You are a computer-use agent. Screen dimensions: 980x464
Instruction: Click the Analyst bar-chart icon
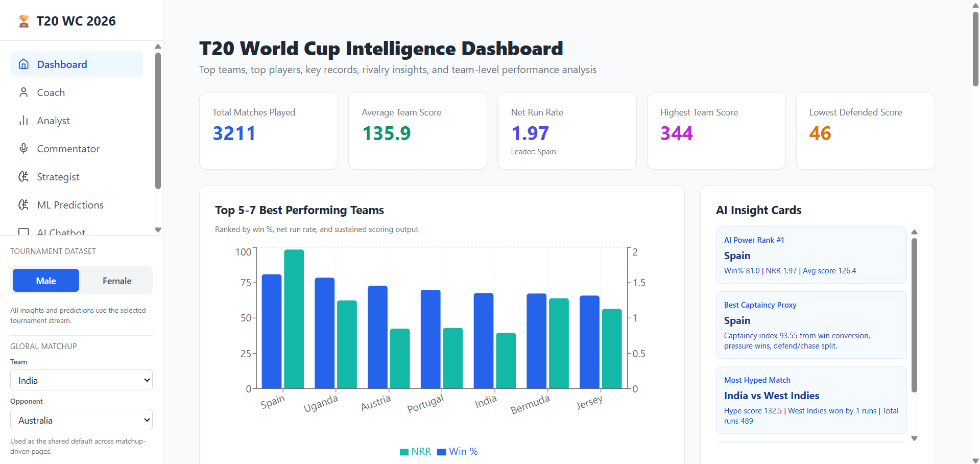23,121
